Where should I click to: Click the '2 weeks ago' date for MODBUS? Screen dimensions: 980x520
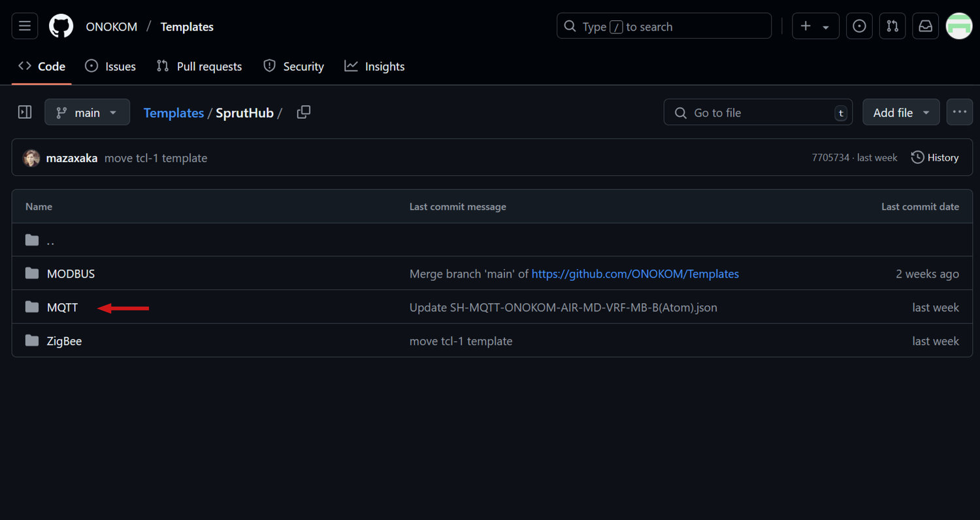tap(928, 274)
